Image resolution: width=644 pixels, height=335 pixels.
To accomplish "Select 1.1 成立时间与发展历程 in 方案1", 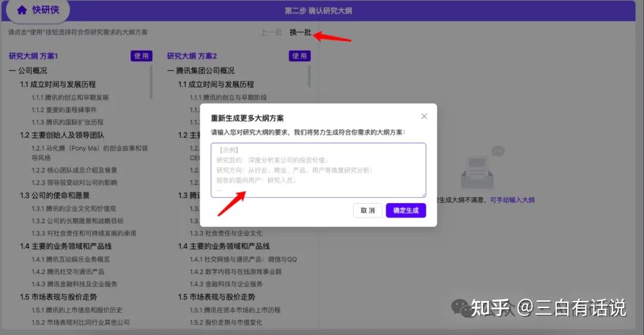I will point(58,84).
